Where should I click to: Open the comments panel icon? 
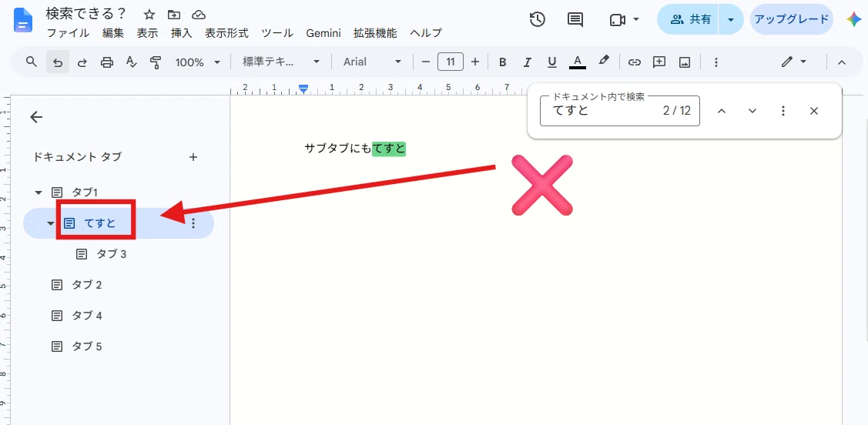(576, 19)
